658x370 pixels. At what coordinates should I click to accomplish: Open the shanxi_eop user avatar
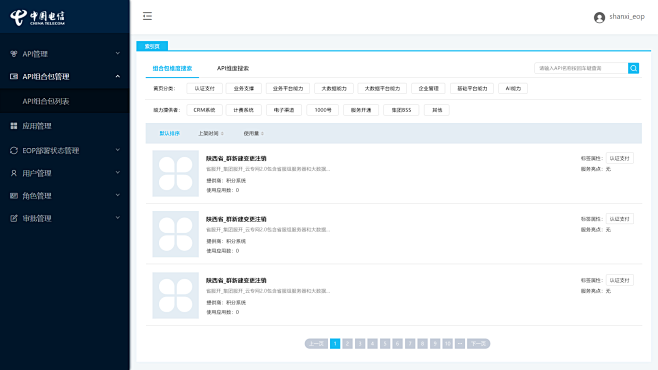[599, 17]
